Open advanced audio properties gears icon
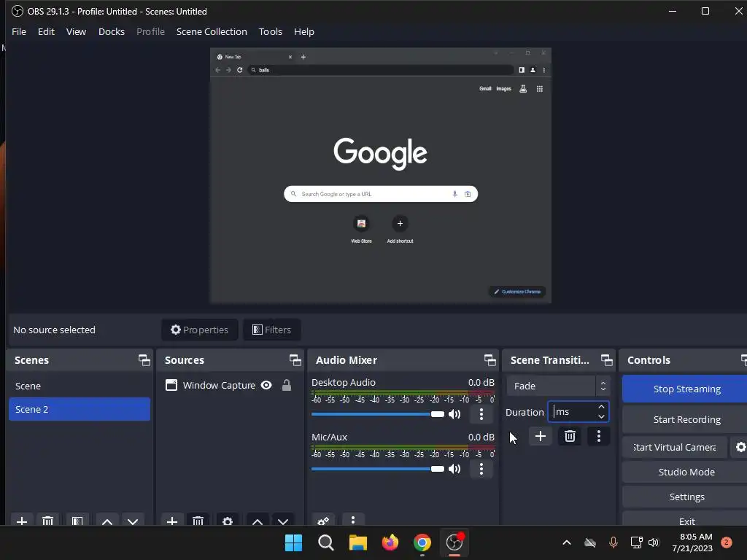The width and height of the screenshot is (747, 560). (x=323, y=521)
